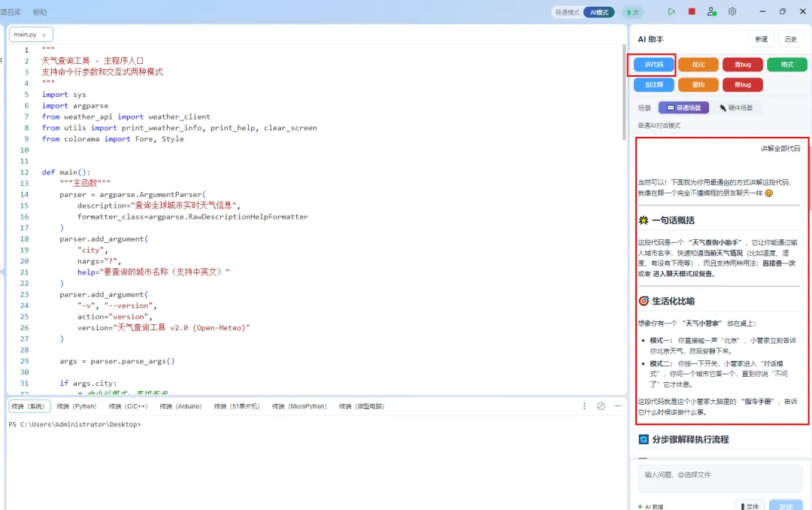Click the orange 优化 button

pyautogui.click(x=698, y=64)
